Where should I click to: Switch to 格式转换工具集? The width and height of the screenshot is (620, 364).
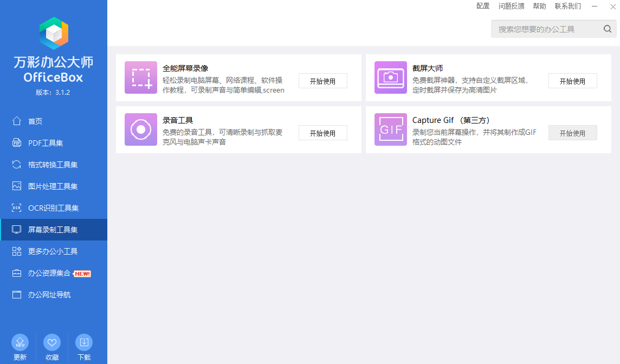(x=53, y=165)
